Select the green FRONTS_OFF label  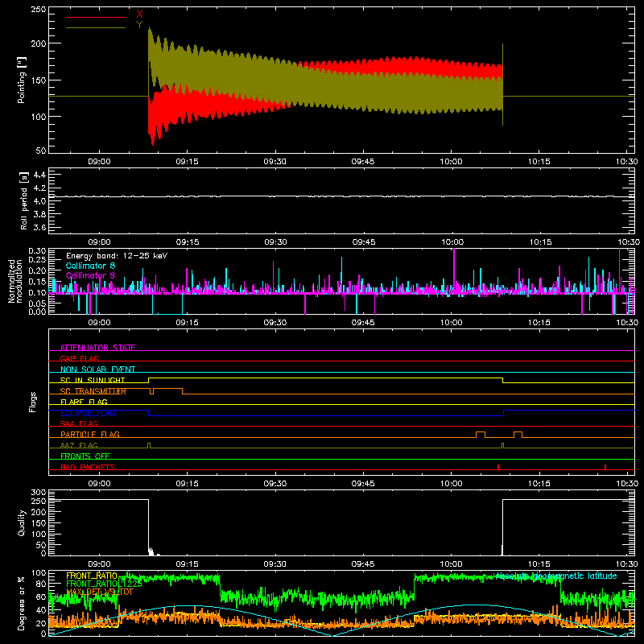click(x=85, y=456)
